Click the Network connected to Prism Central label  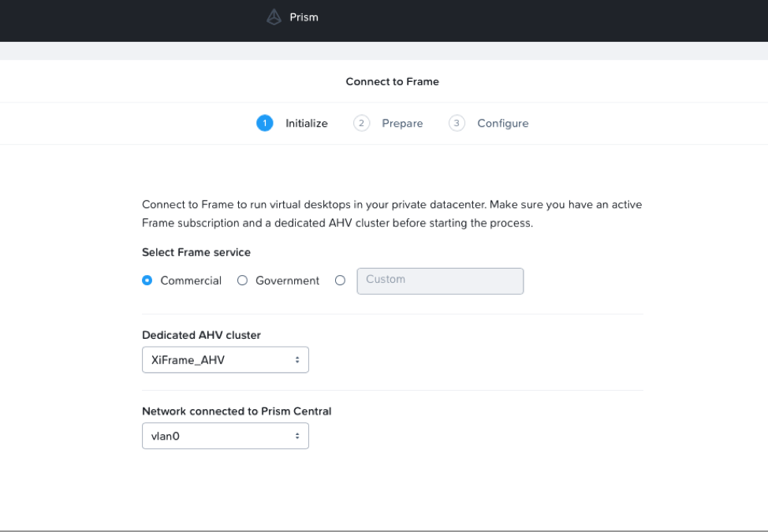[x=237, y=411]
